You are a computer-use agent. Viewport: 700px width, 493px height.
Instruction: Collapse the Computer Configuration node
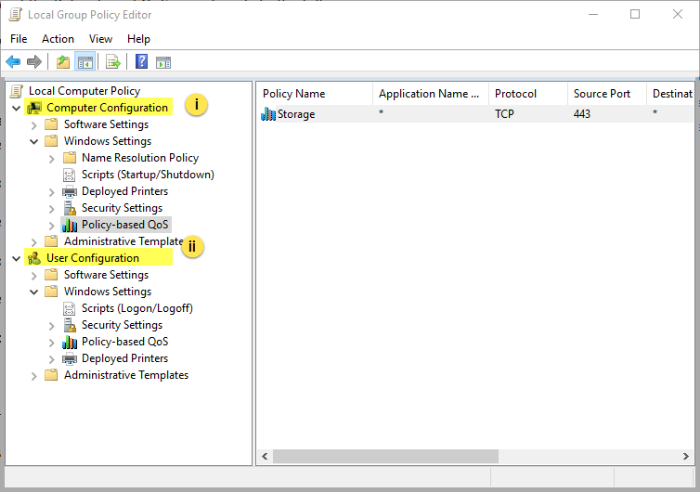click(16, 108)
